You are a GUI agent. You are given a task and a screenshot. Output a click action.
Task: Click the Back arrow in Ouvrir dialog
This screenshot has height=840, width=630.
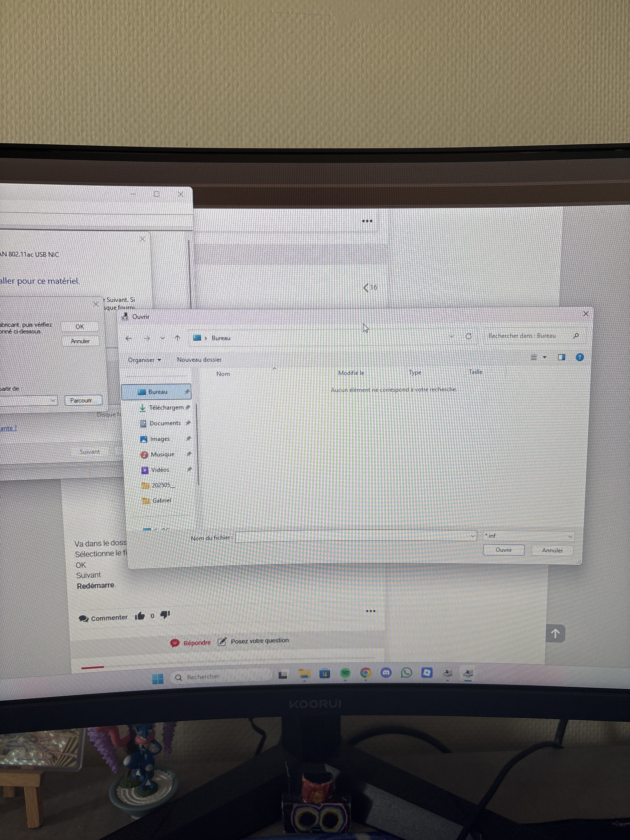[x=129, y=338]
